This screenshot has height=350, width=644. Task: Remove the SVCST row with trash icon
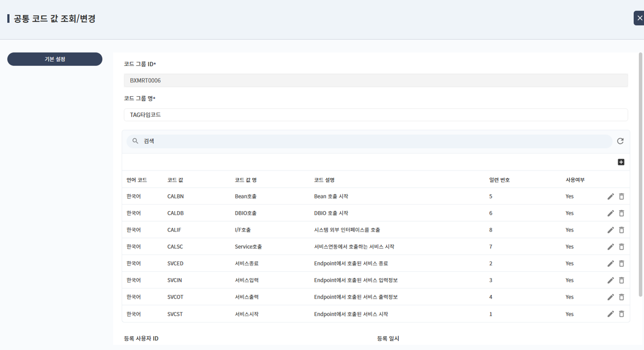[621, 314]
